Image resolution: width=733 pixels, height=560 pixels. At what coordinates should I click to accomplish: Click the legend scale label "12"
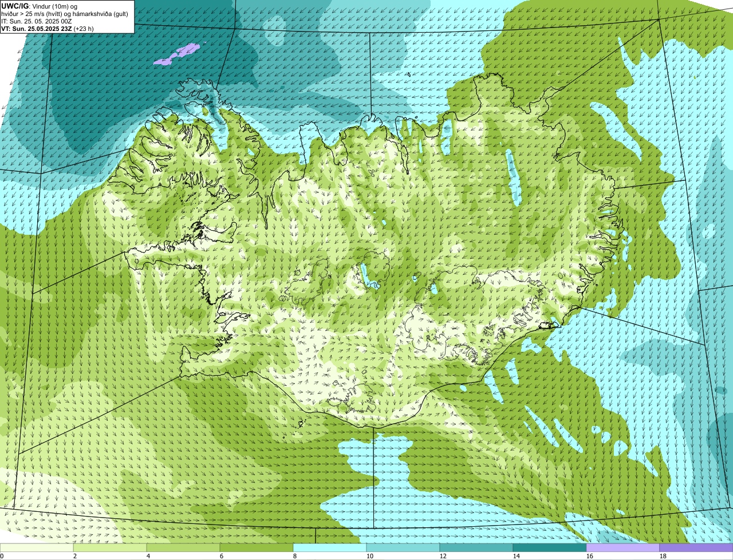[x=443, y=556]
